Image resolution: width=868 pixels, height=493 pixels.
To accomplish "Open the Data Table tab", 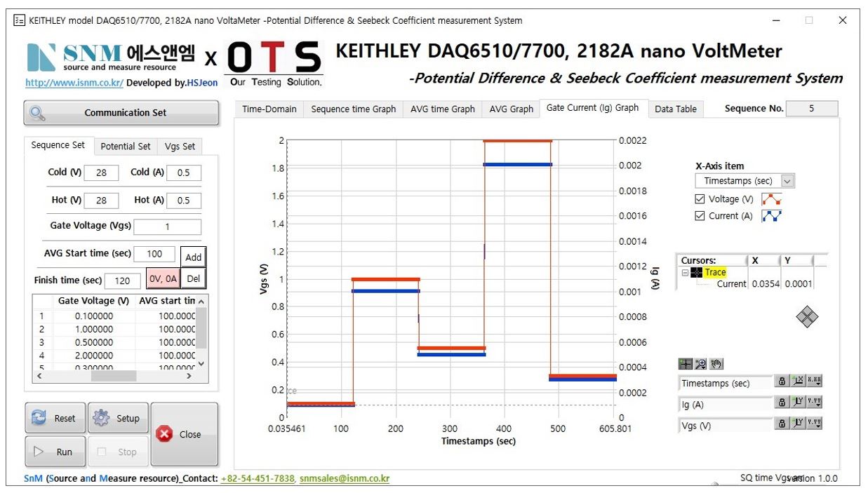I will 675,109.
